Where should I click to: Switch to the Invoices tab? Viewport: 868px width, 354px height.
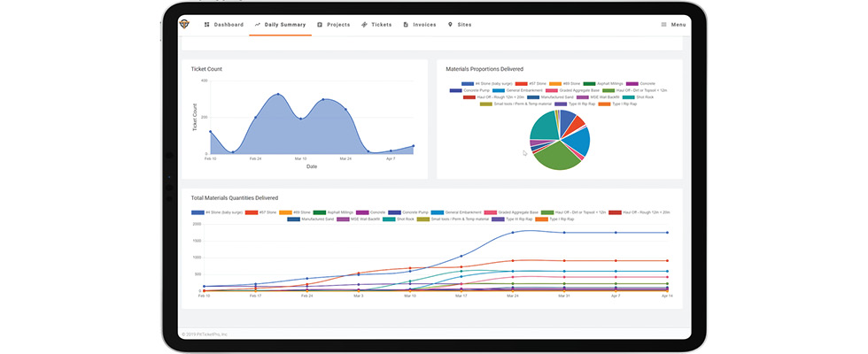[424, 25]
